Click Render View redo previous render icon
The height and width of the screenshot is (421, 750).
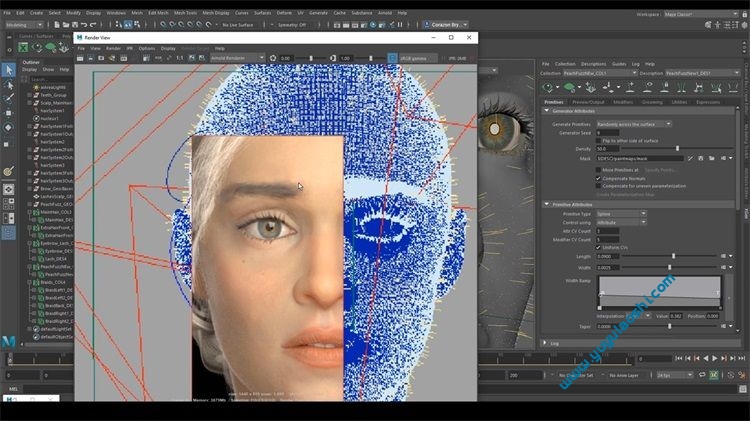[x=80, y=58]
